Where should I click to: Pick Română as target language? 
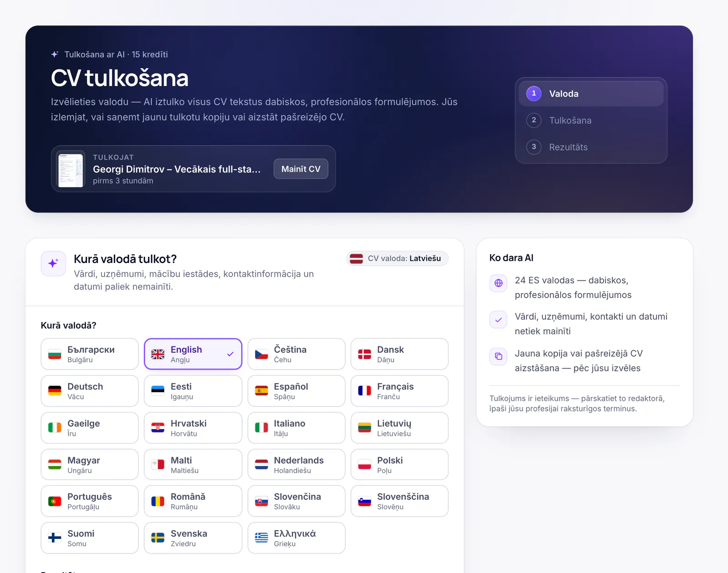193,501
